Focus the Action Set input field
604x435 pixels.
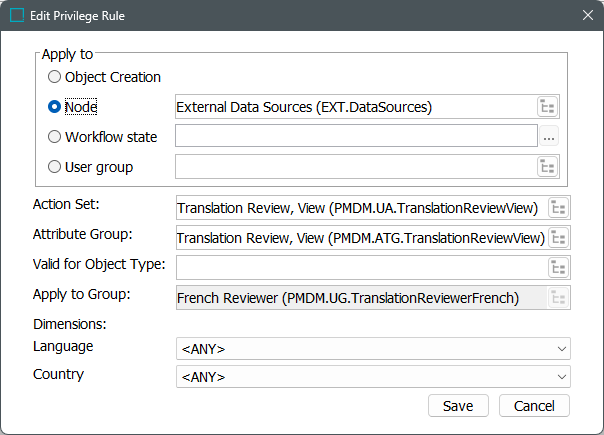[360, 208]
